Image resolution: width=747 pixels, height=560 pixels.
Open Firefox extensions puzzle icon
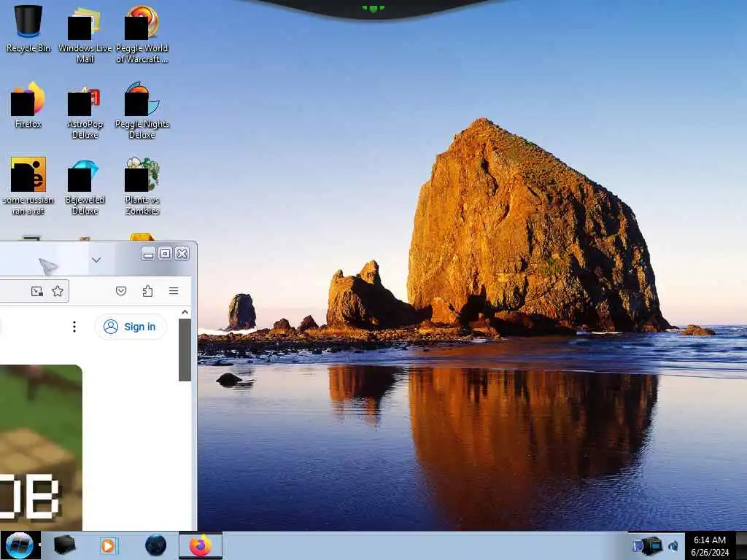[147, 291]
